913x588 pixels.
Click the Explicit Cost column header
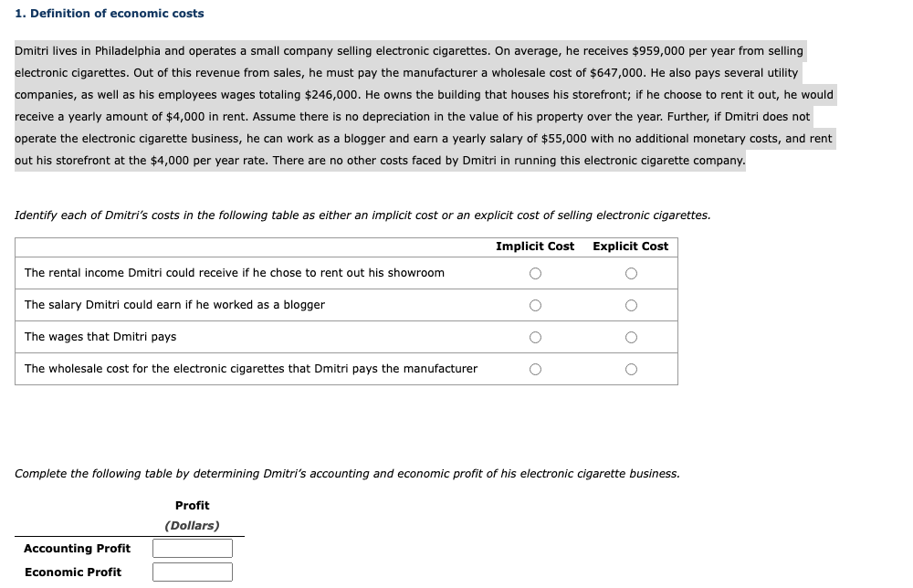631,246
